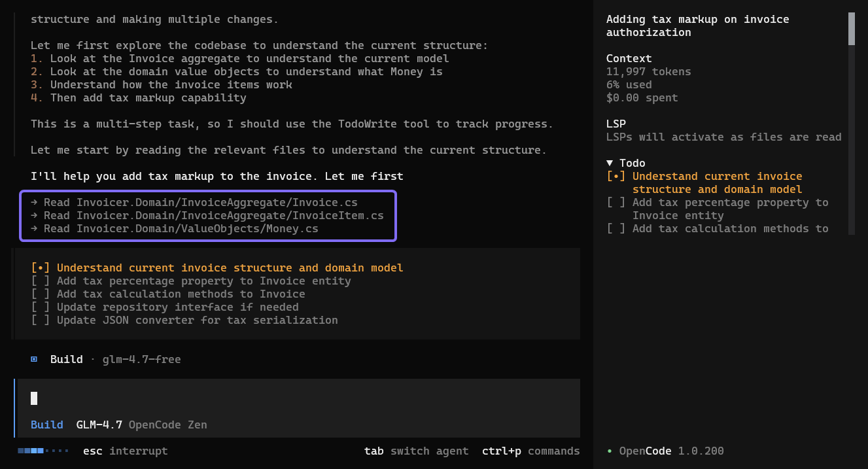Screen dimensions: 868x469
Task: Click esc interrupt in status bar
Action: 124,451
